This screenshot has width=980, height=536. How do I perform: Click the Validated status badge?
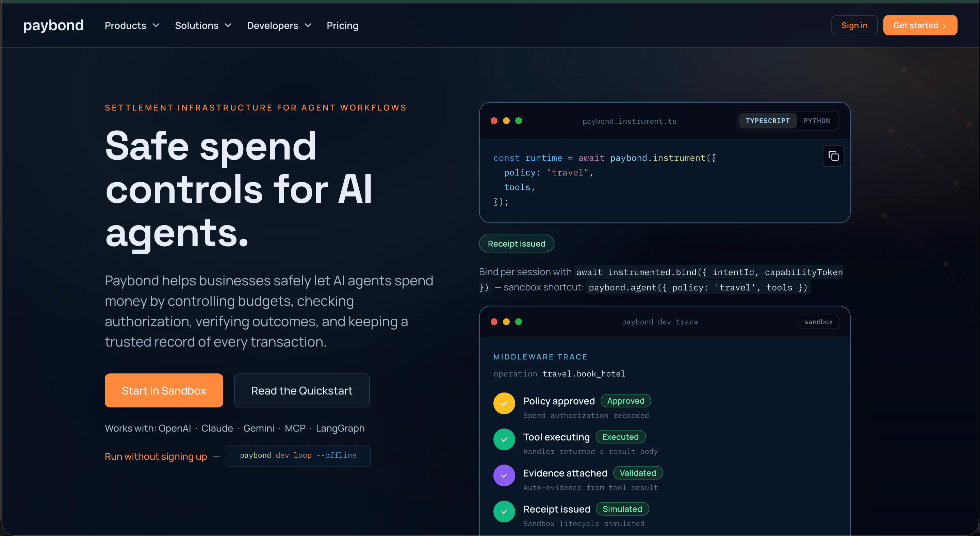[638, 473]
